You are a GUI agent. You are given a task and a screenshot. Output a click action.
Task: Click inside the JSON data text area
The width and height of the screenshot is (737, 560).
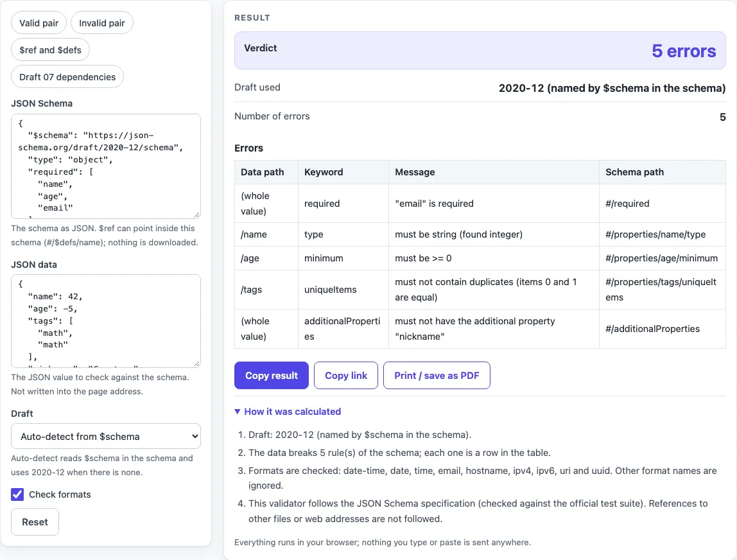click(x=106, y=320)
